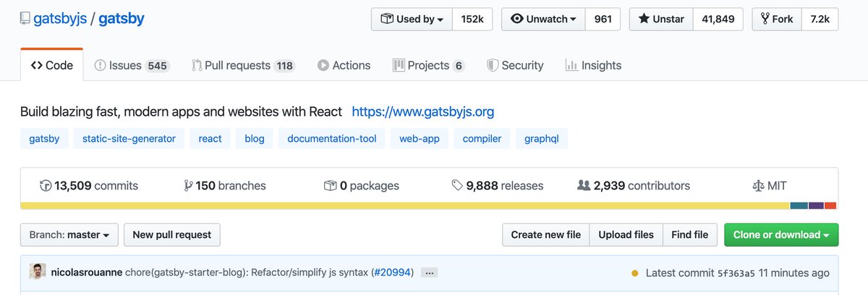Image resolution: width=868 pixels, height=295 pixels.
Task: Click the 152k used-by count
Action: point(472,20)
